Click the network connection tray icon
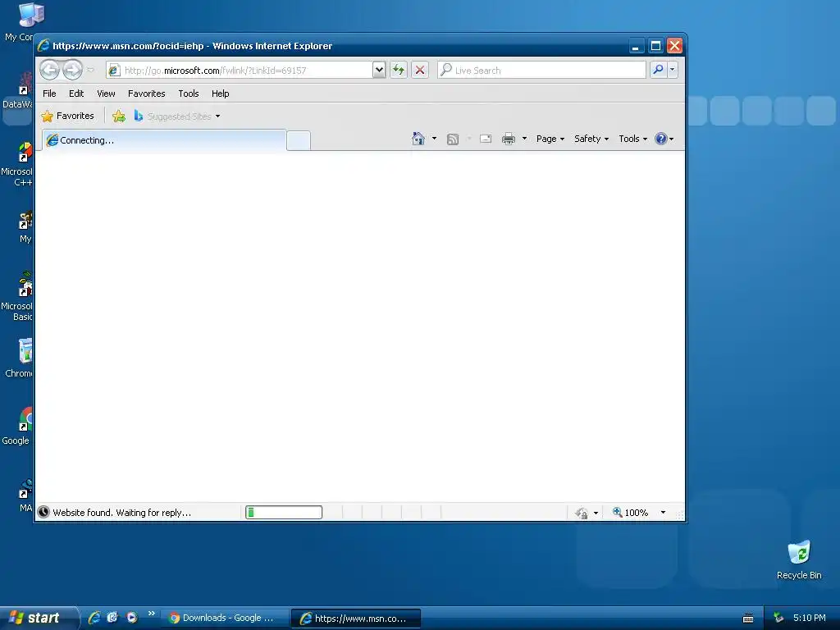The width and height of the screenshot is (840, 630). [x=779, y=618]
